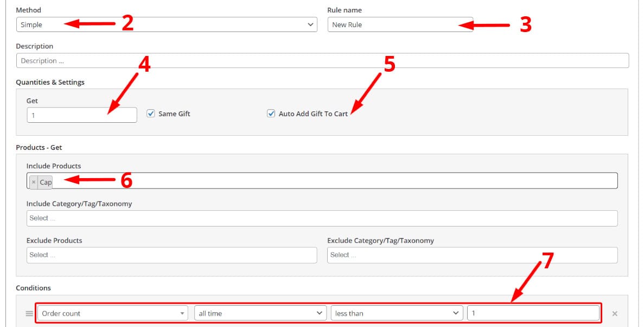Click the drag handle on the condition row

point(29,313)
